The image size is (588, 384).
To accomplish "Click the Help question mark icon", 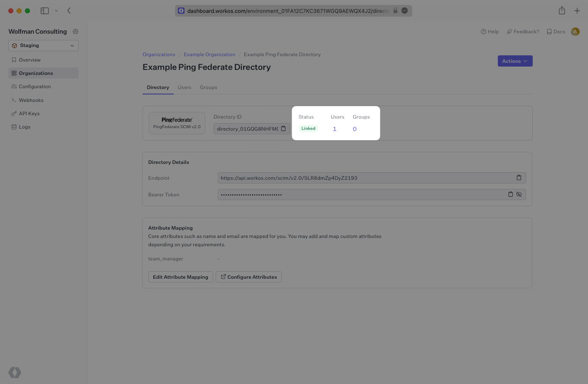I will tap(483, 31).
